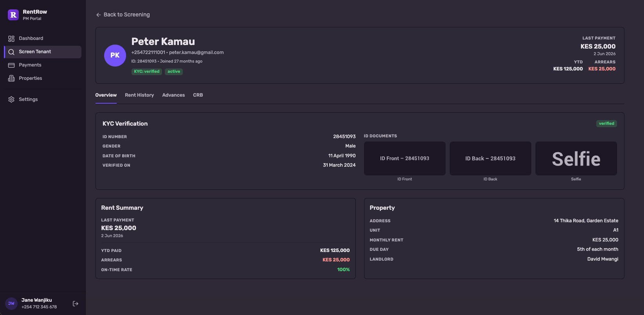Open the Selfie document thumbnail
This screenshot has height=315, width=644.
click(x=576, y=158)
